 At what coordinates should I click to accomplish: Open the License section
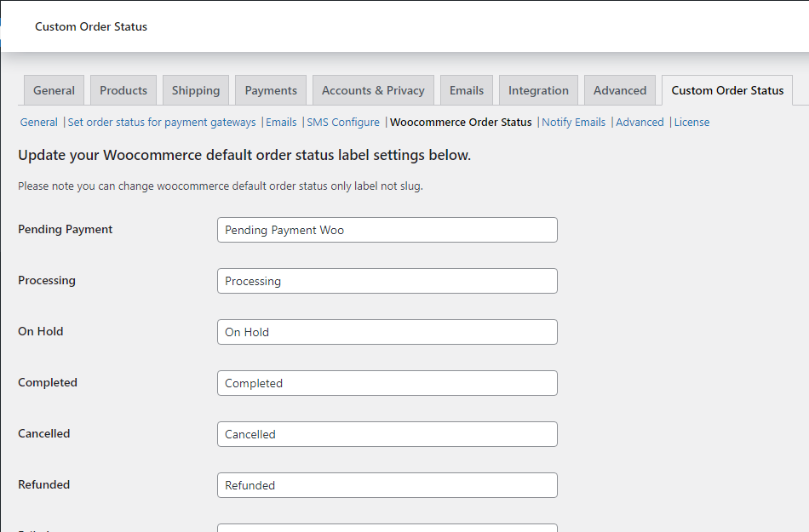point(691,122)
